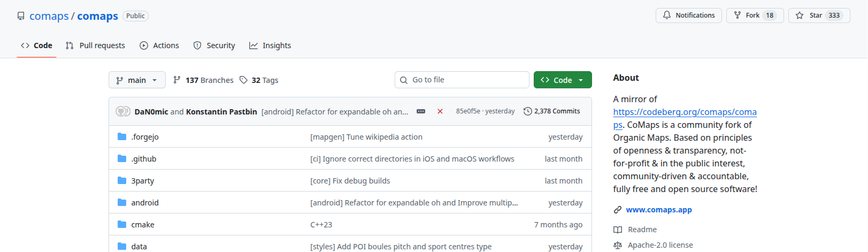This screenshot has width=868, height=252.
Task: Click the repository icon beside comaps
Action: click(21, 16)
